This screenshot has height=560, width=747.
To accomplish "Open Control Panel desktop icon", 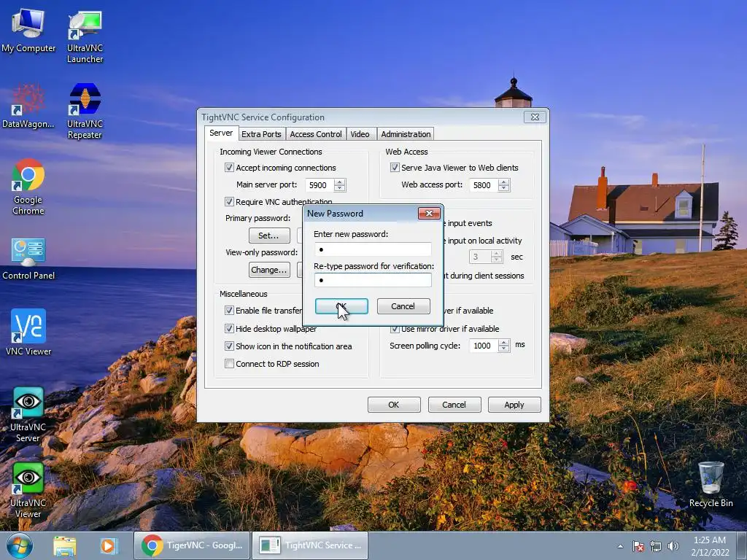I will tap(28, 259).
